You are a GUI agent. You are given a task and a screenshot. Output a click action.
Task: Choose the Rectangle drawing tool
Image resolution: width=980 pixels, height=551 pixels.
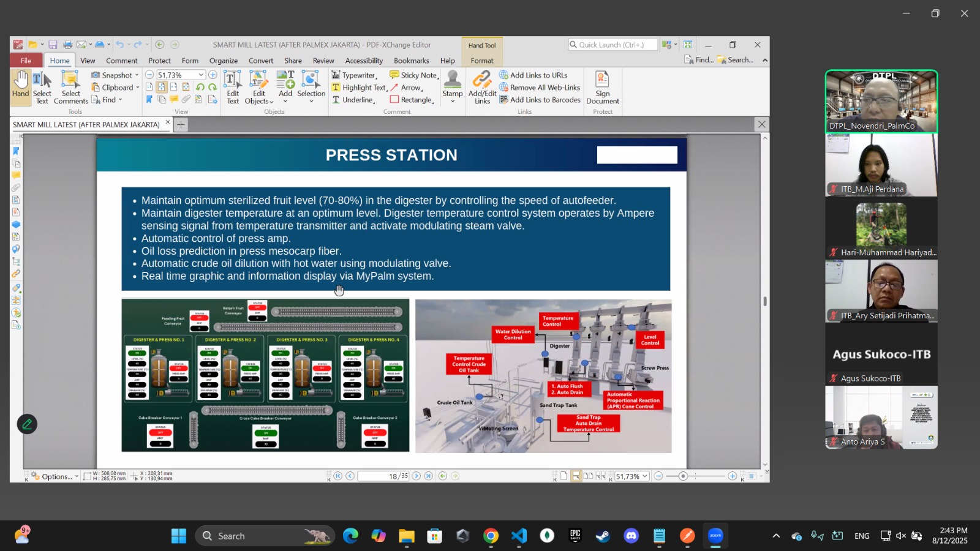[x=412, y=100]
